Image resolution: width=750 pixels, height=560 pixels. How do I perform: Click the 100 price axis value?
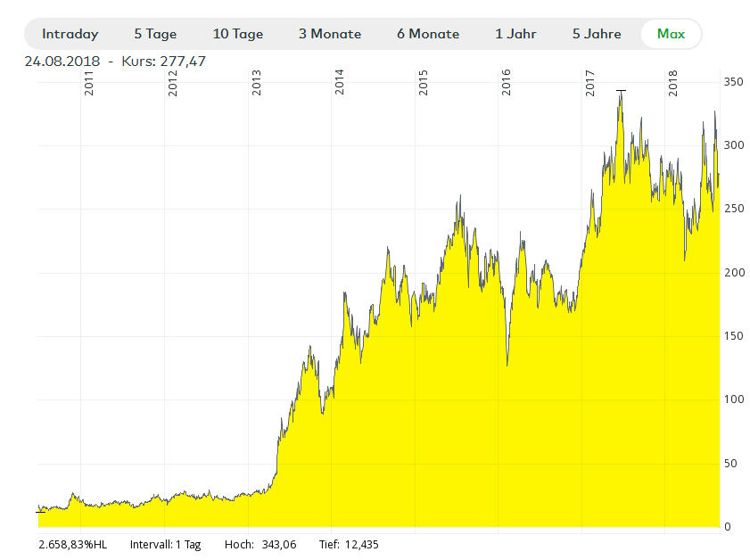[734, 399]
